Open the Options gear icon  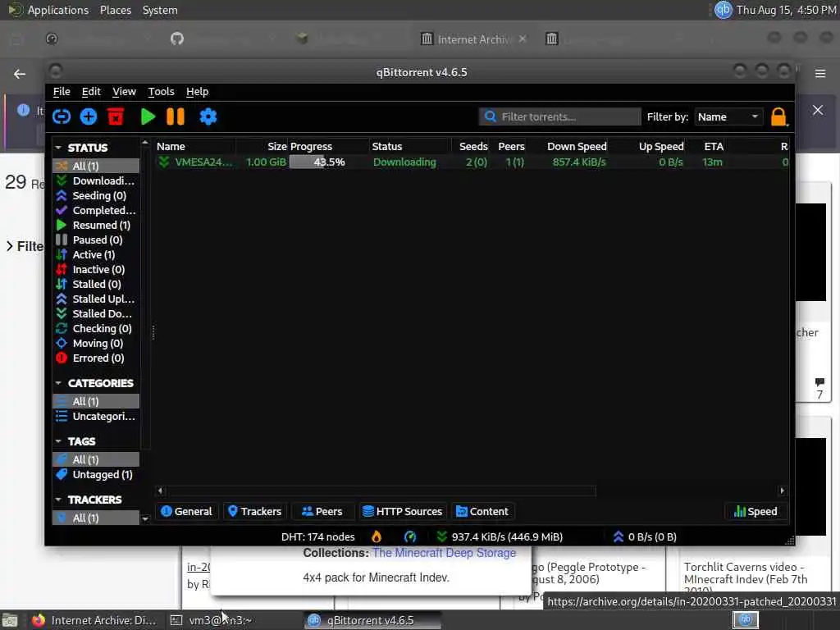(208, 116)
